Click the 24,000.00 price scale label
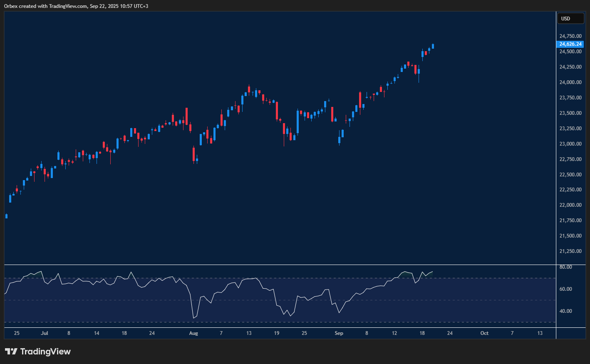The width and height of the screenshot is (590, 364). point(570,82)
